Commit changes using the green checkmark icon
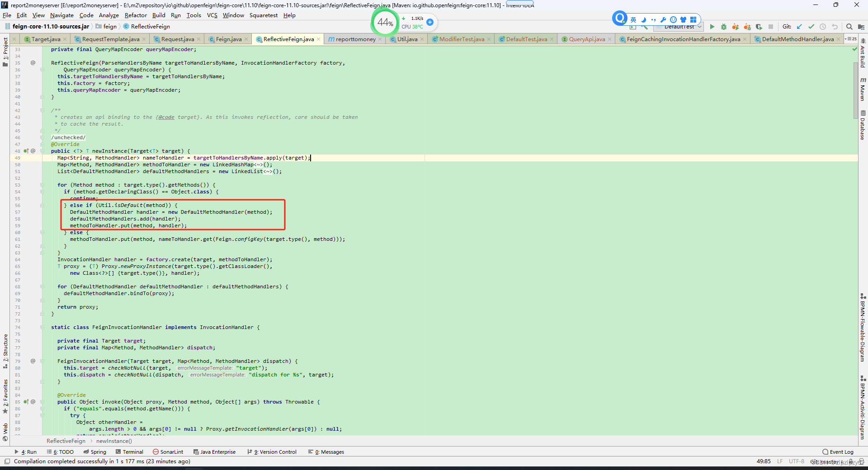 pyautogui.click(x=811, y=27)
